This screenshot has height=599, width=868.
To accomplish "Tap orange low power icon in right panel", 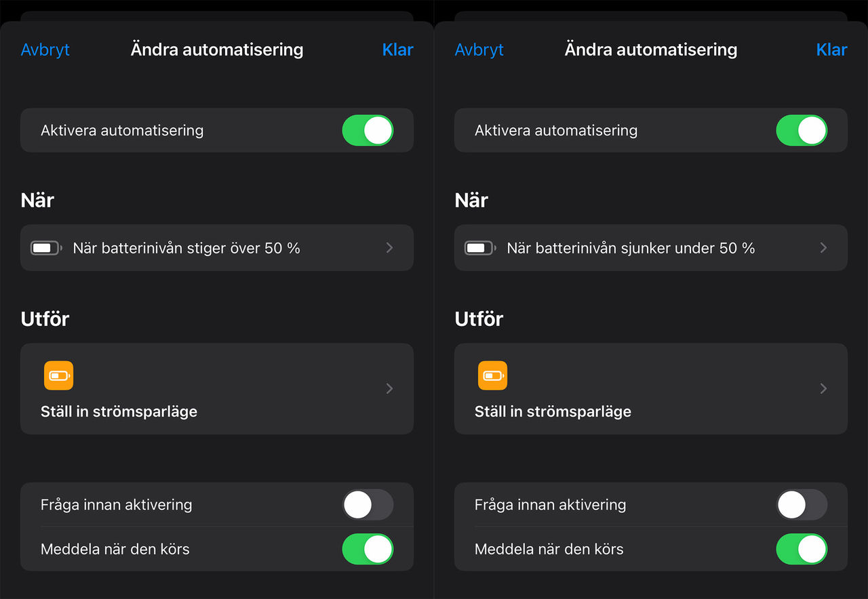I will click(x=492, y=375).
